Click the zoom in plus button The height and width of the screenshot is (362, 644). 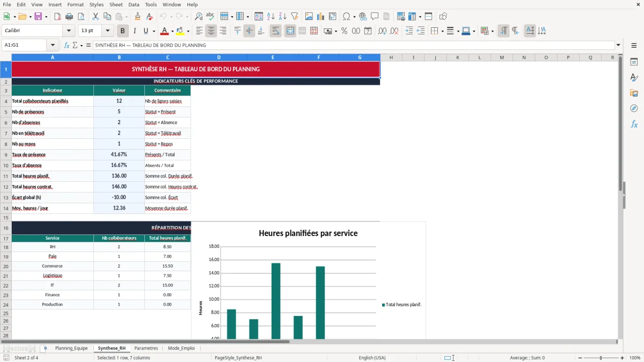623,358
